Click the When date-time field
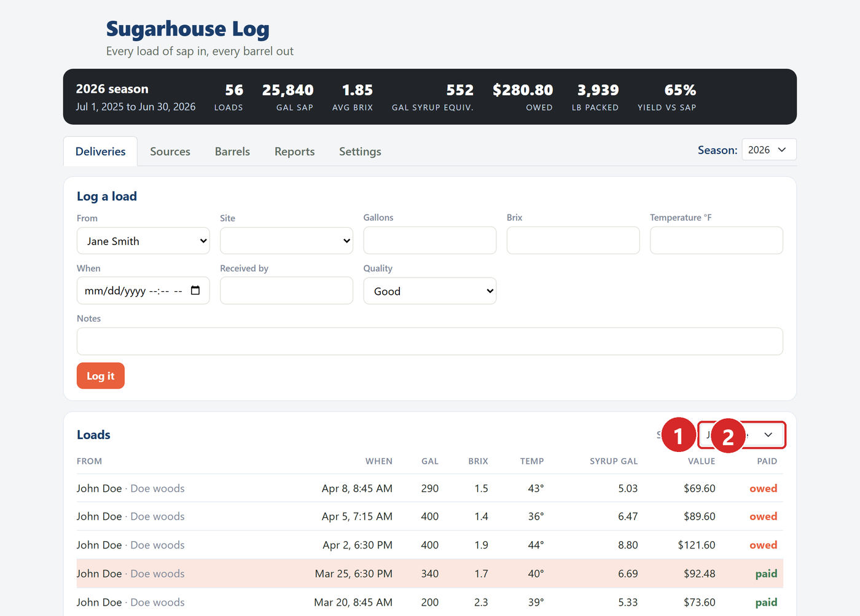The width and height of the screenshot is (860, 616). [143, 290]
